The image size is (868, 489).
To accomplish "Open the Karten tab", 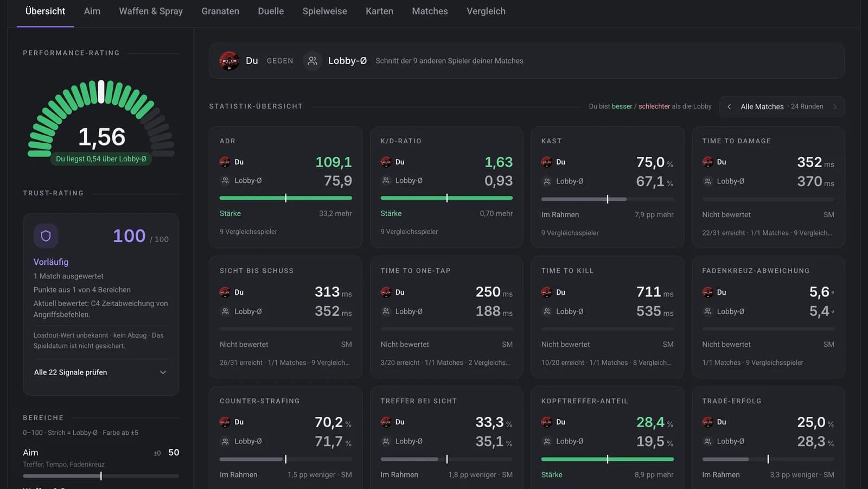I will tap(379, 11).
